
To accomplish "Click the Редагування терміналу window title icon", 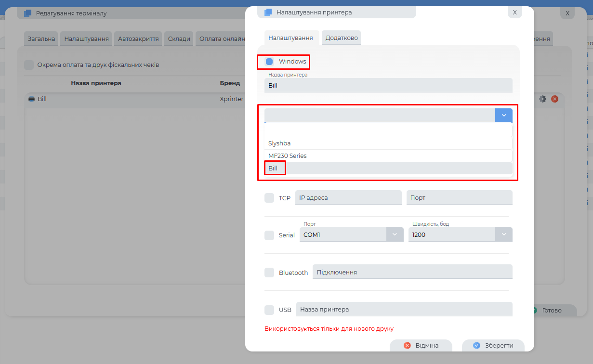I will coord(28,13).
